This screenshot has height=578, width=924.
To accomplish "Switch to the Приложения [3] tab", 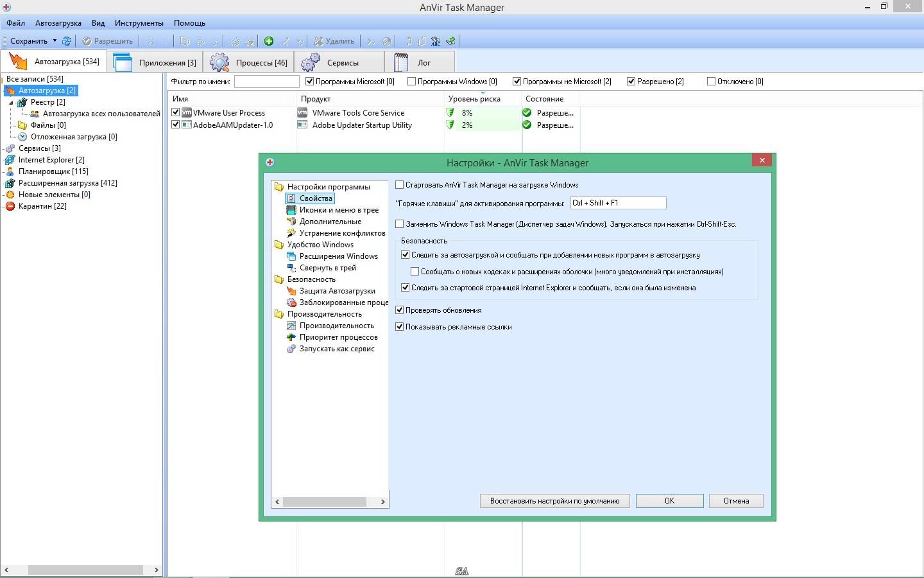I will [156, 62].
